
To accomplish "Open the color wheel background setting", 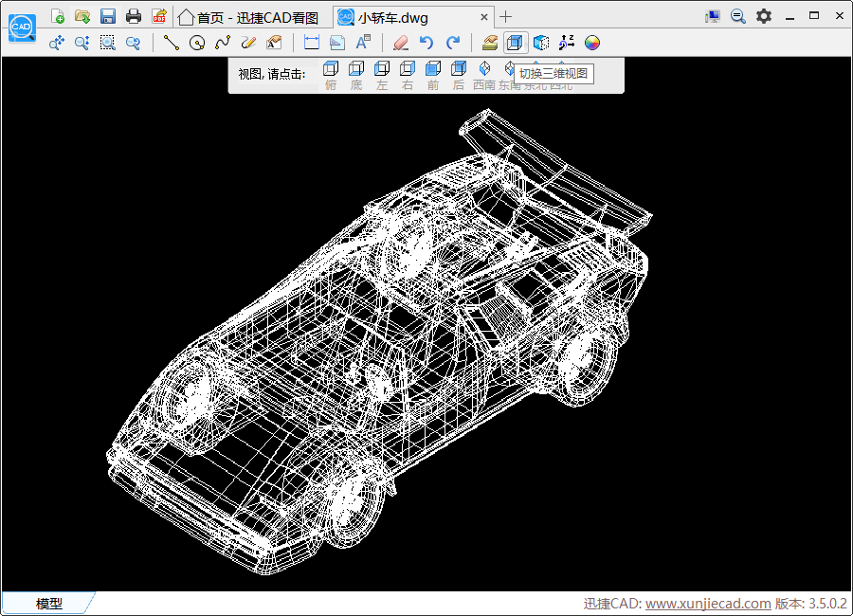I will 592,43.
